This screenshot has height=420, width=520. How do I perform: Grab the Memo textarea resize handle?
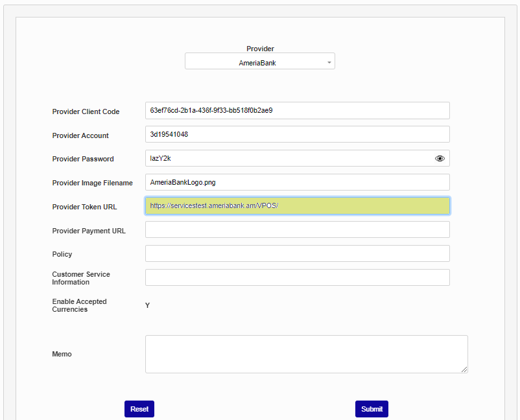click(x=464, y=369)
